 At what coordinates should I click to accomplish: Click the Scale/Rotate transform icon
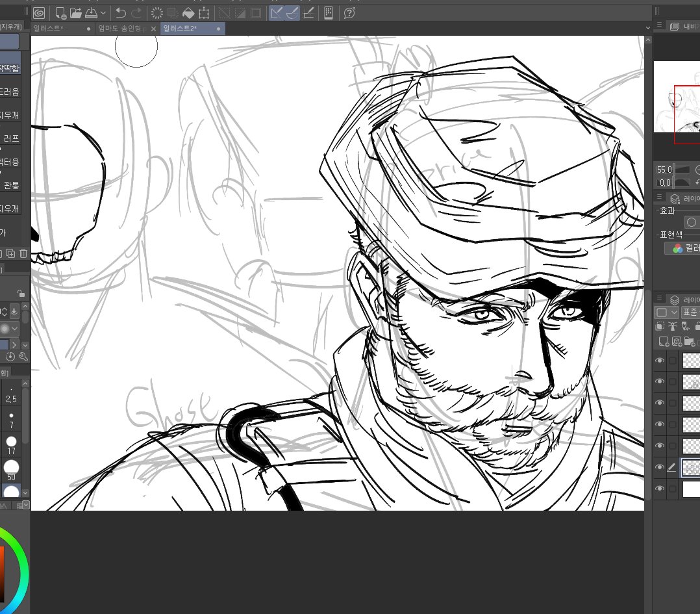(x=204, y=12)
